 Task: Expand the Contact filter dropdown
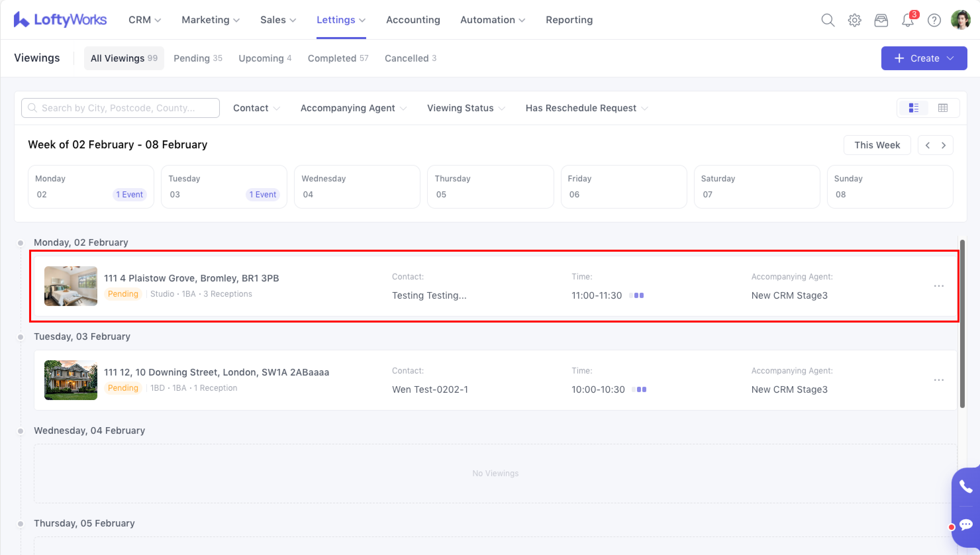point(256,108)
